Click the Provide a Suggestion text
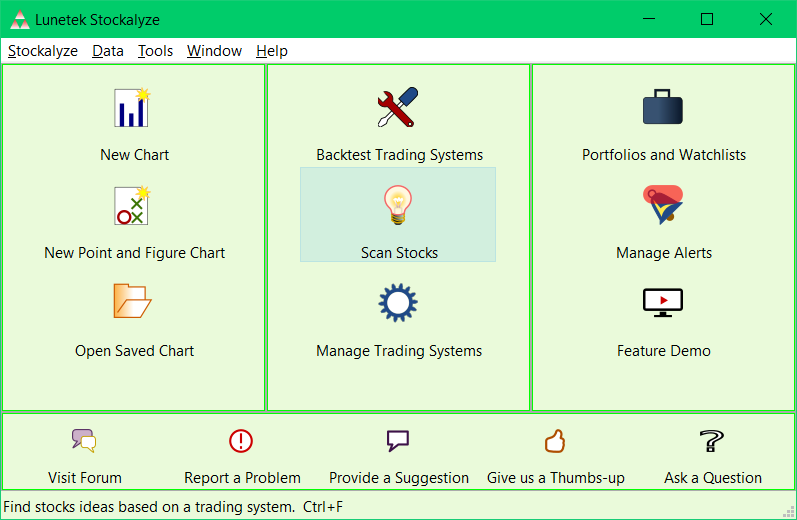This screenshot has height=520, width=797. coord(399,478)
